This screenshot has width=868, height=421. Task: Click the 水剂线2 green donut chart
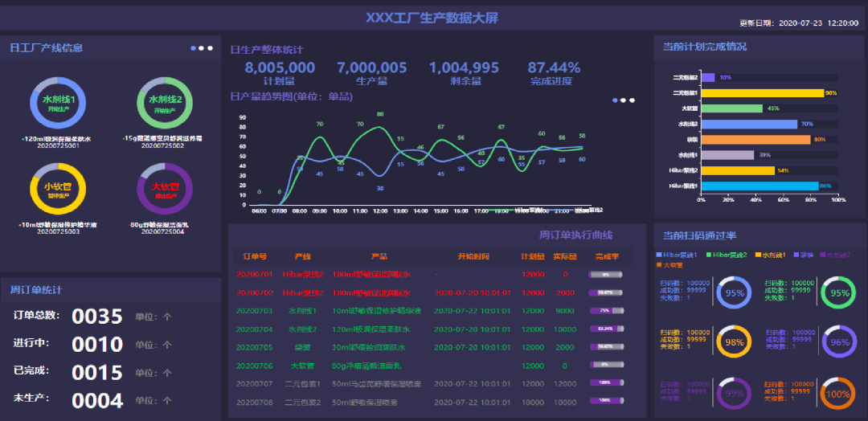165,104
